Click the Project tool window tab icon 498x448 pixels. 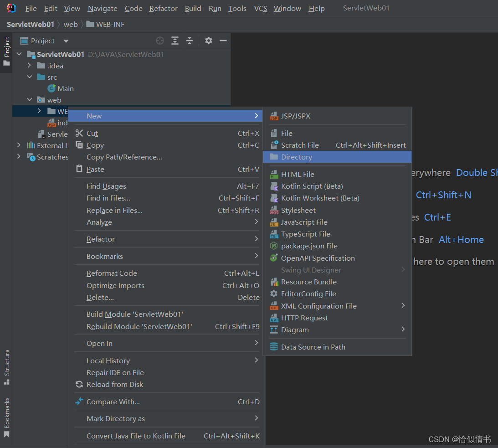[6, 49]
